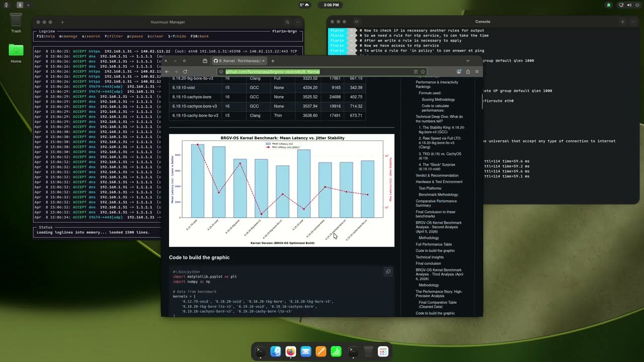Bookmark this page with the star icon
This screenshot has height=362, width=644.
point(423,71)
